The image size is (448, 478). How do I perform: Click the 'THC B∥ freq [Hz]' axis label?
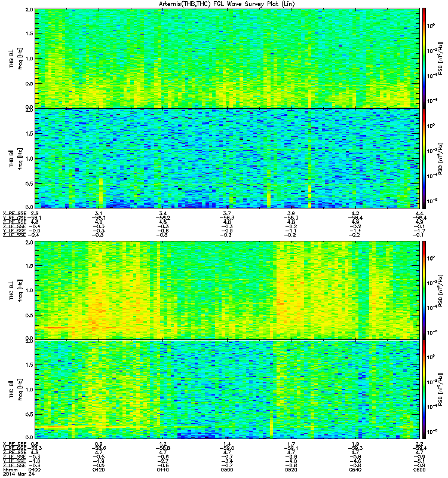[16, 390]
